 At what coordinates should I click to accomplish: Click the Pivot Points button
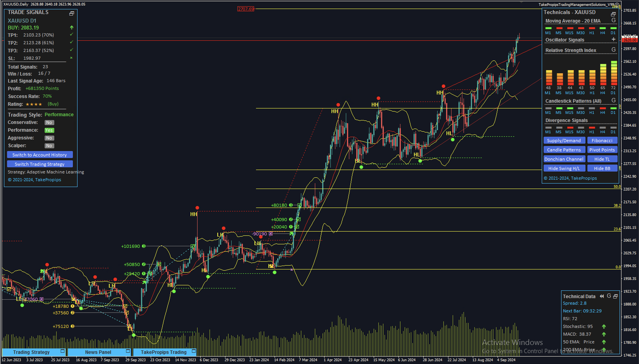(x=602, y=150)
